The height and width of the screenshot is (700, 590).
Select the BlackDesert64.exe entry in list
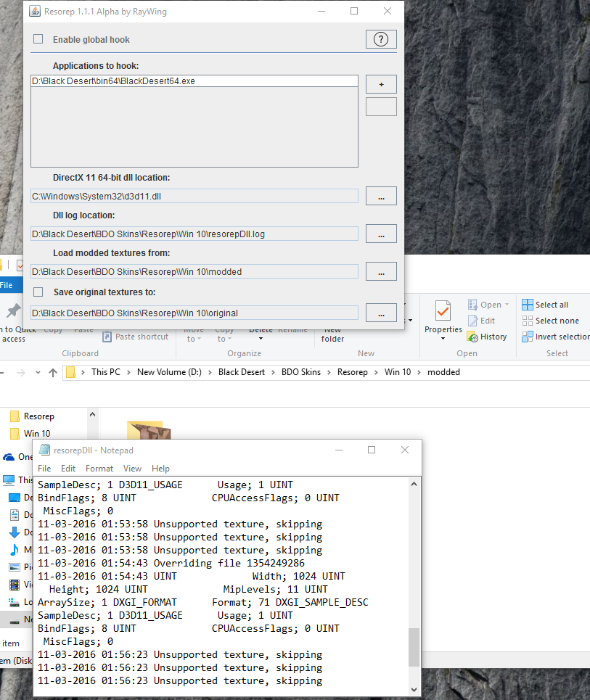pos(114,81)
